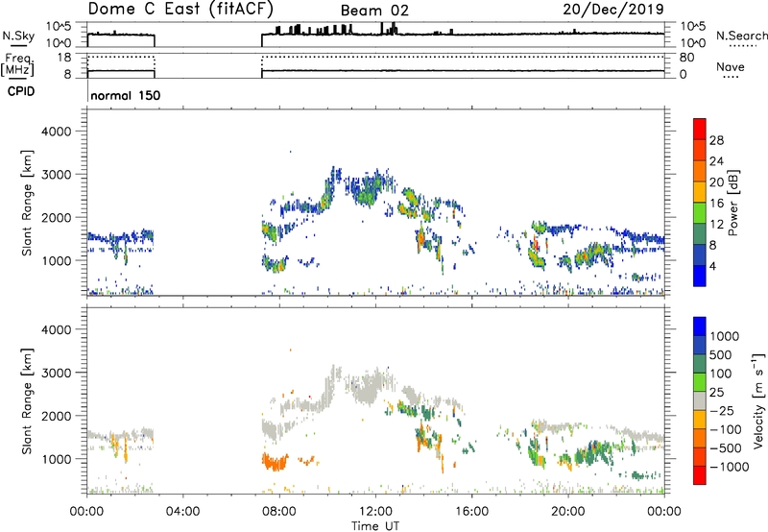
Task: Click the 'N.Sky' legend label
Action: coord(18,36)
